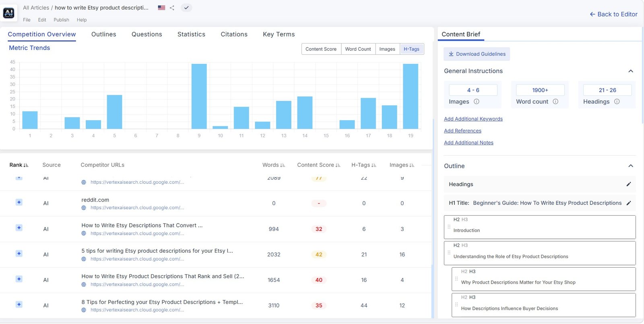Click globe icon under '8 Tips for Perfecting' title
The image size is (644, 324).
[84, 310]
